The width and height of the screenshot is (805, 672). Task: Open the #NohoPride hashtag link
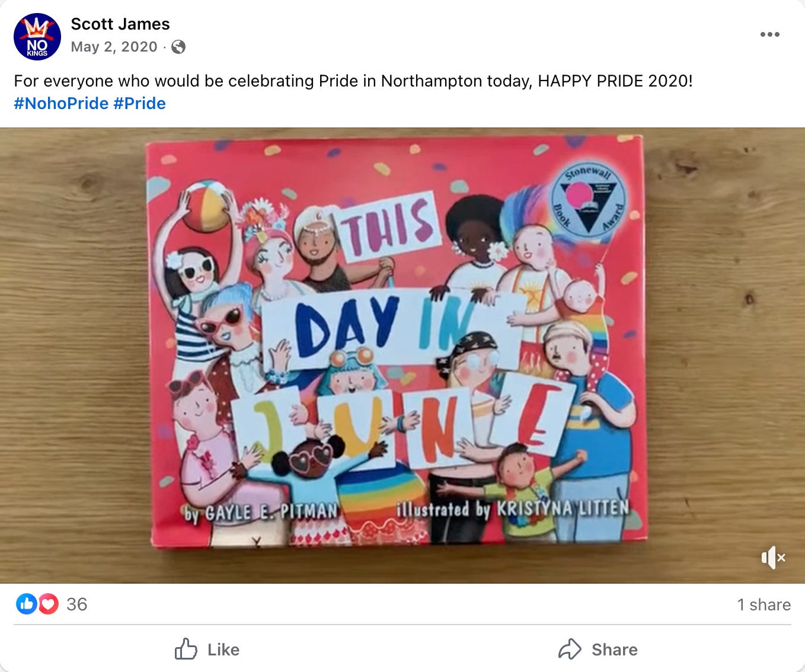coord(61,104)
